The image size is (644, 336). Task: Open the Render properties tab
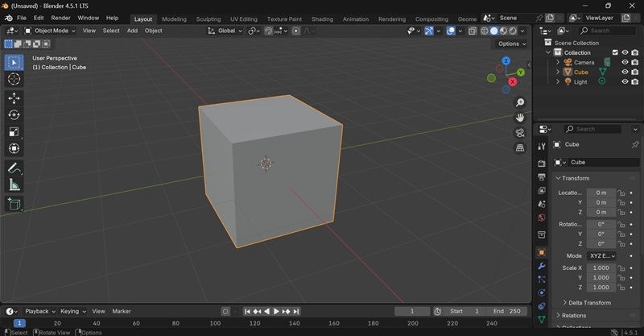(x=542, y=164)
